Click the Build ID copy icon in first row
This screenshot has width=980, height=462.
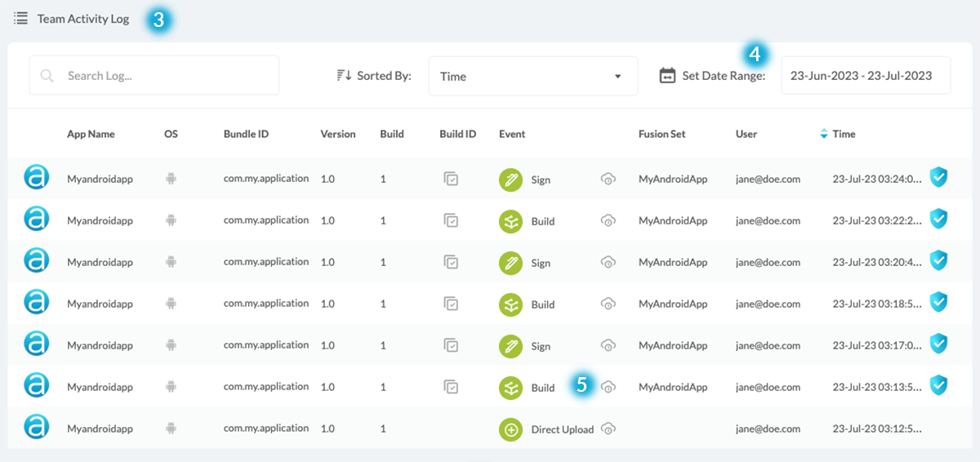(x=451, y=178)
